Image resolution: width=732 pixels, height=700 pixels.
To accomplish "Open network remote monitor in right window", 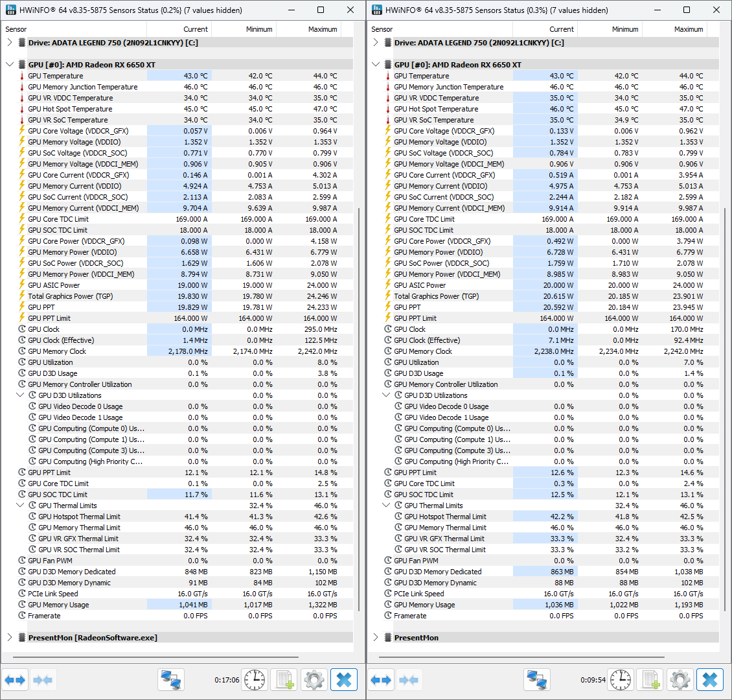I will pos(537,680).
